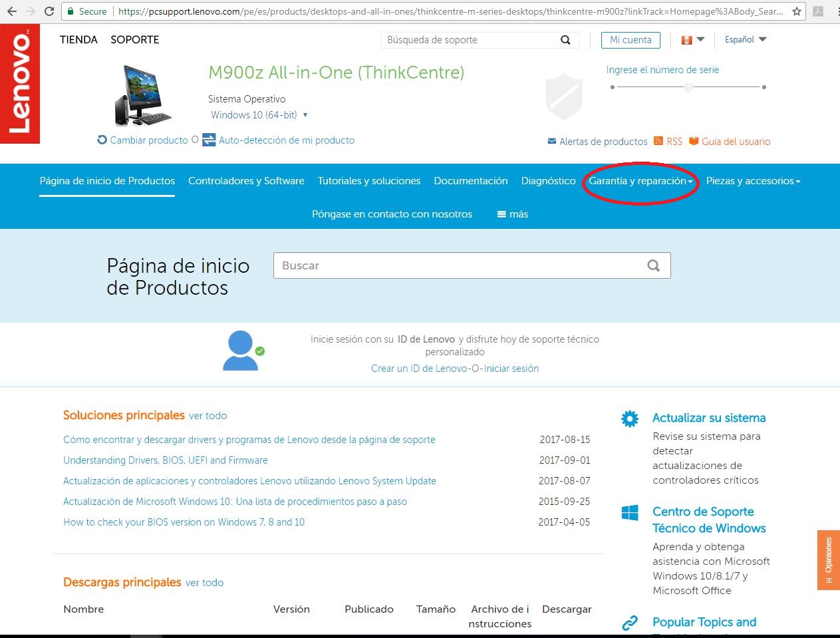Click Centro de Soporte Técnico de Windows
Viewport: 840px width, 638px height.
pos(709,520)
